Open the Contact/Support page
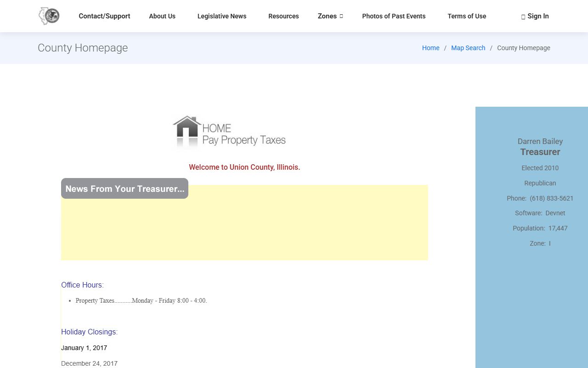 [104, 16]
